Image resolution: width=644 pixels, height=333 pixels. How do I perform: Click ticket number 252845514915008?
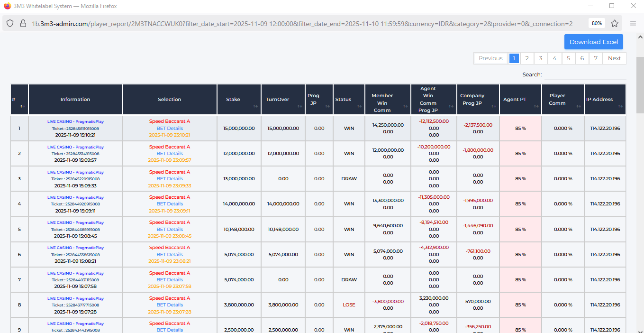pos(82,154)
